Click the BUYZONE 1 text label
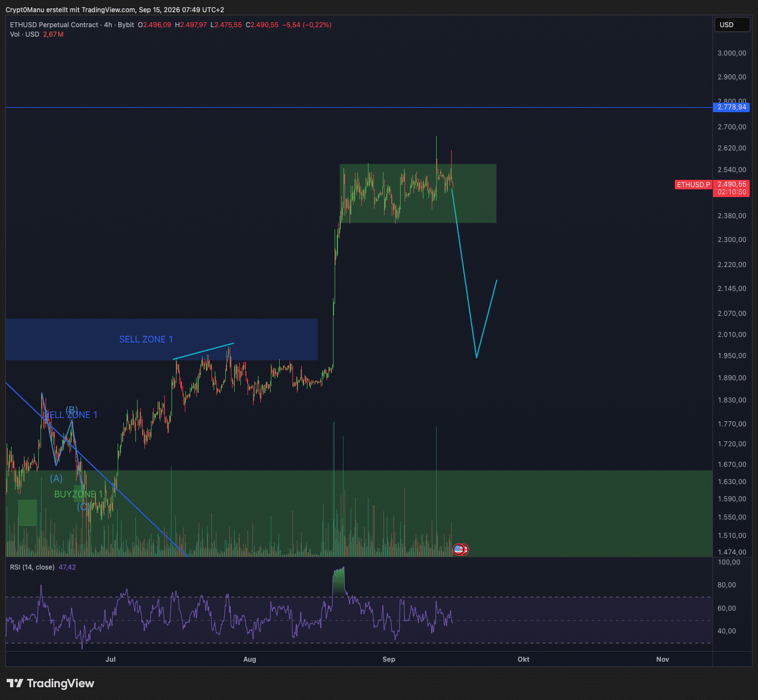758x700 pixels. tap(78, 494)
